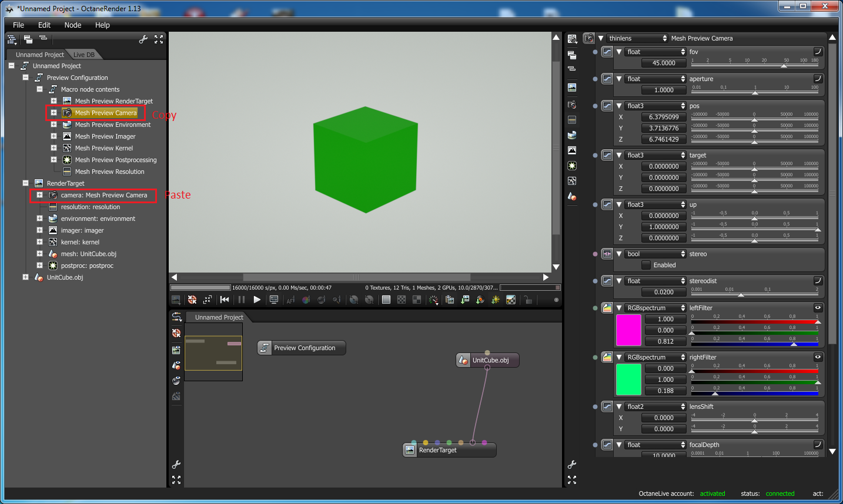Collapse the RenderTarget tree node
Image resolution: width=843 pixels, height=504 pixels.
(x=25, y=183)
